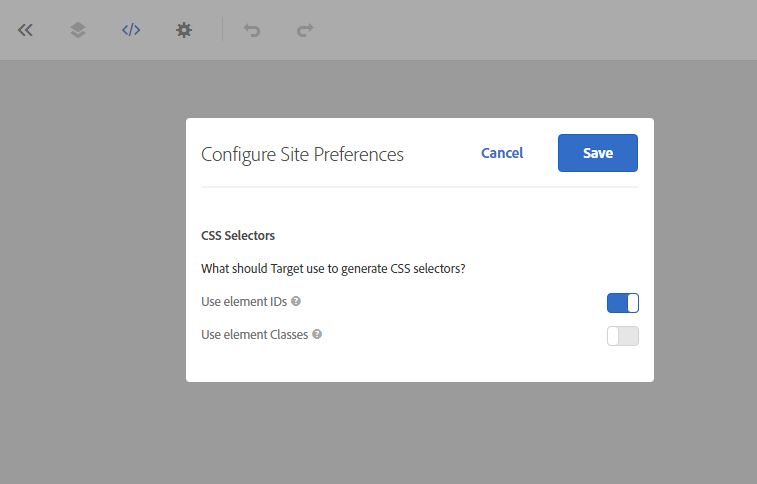Undo the last action
The height and width of the screenshot is (484, 757).
252,30
